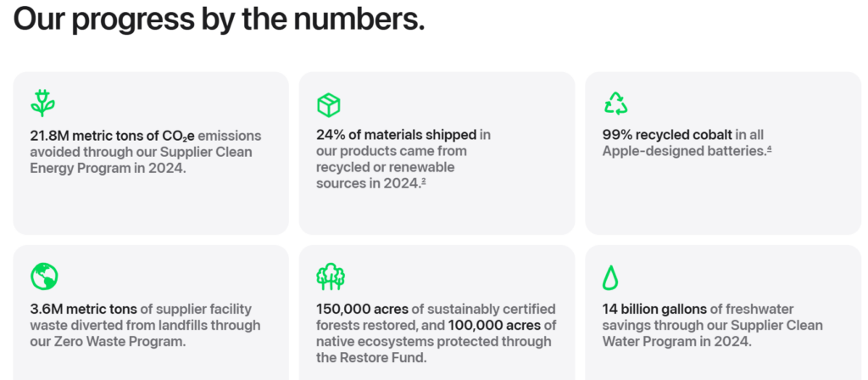The image size is (868, 380).
Task: Click the green recycling arrows icon
Action: click(615, 103)
